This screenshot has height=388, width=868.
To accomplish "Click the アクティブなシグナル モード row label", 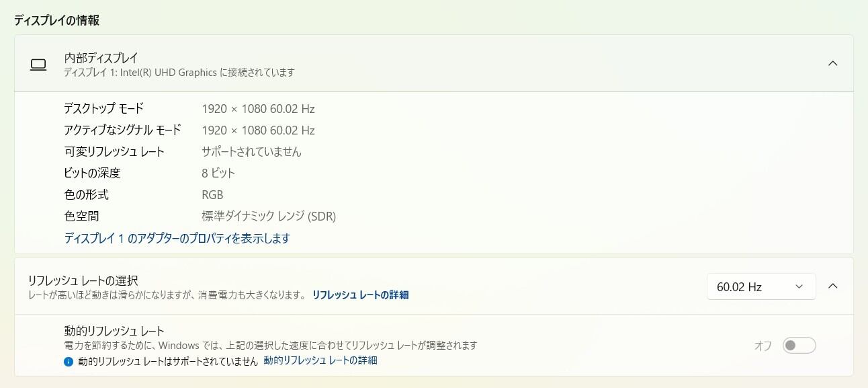I will [122, 130].
